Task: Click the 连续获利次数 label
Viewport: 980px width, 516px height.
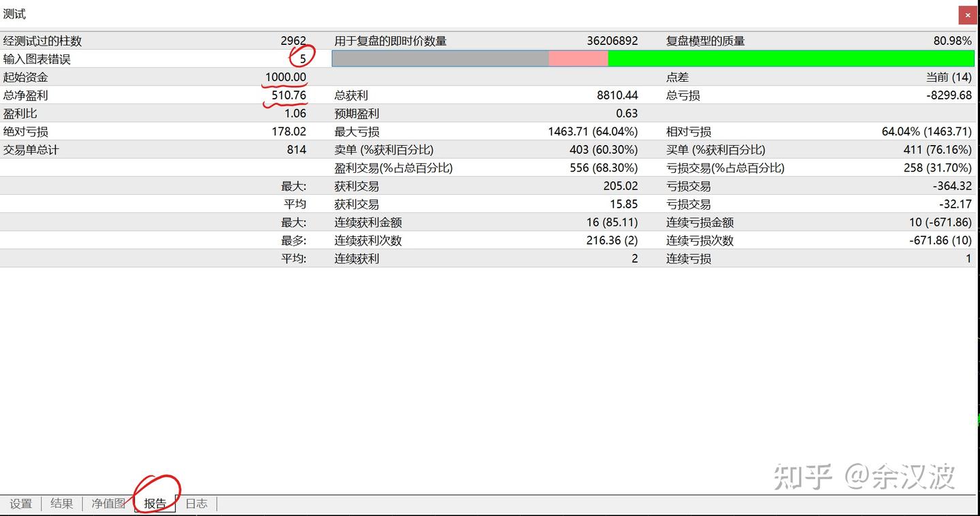Action: [368, 240]
